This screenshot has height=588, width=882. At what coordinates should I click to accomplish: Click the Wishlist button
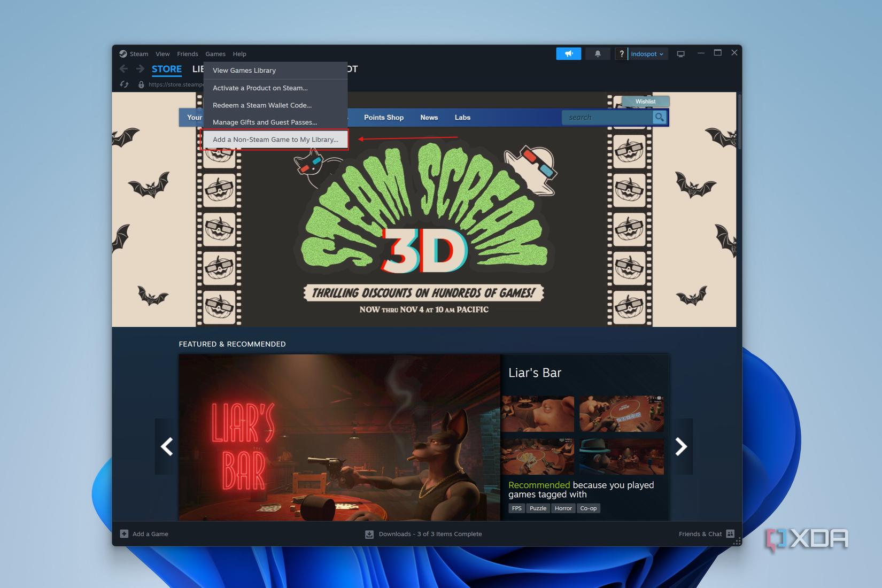(x=645, y=102)
